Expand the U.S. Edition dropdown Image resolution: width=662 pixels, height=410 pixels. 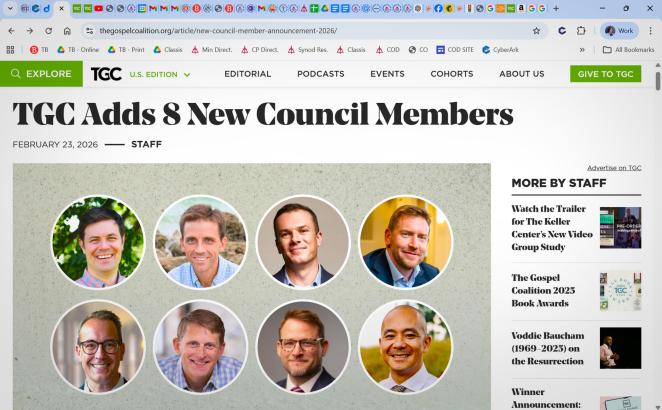pyautogui.click(x=160, y=75)
